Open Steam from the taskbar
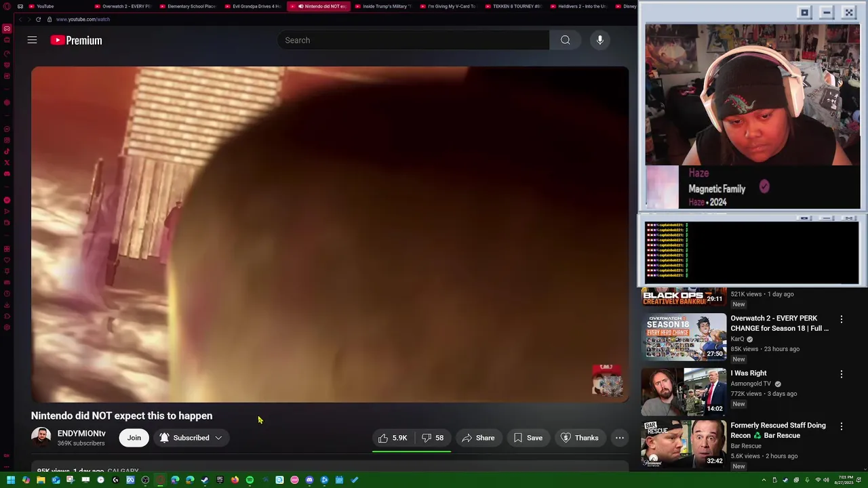The height and width of the screenshot is (488, 868). 205,480
